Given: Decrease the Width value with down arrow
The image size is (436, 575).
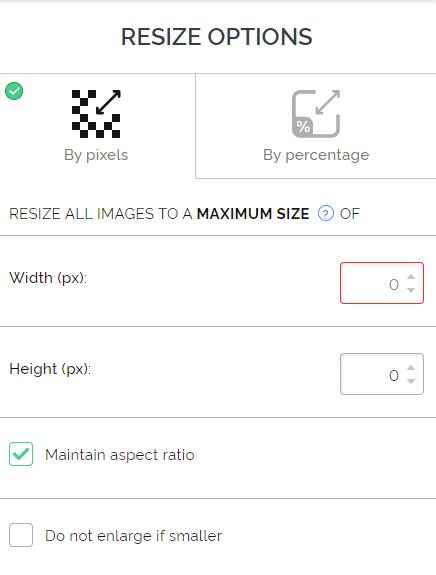Looking at the screenshot, I should tap(411, 290).
